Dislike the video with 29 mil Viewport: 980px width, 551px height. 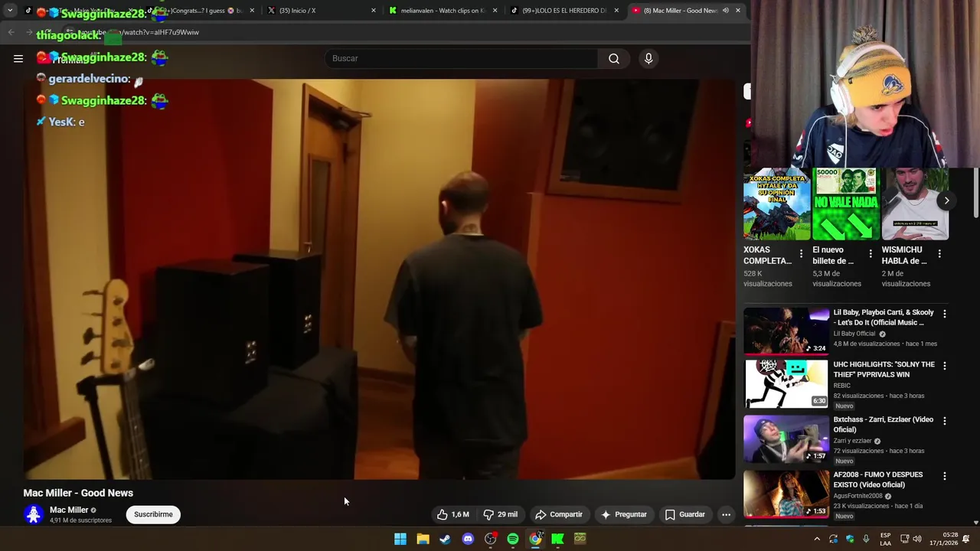tap(501, 514)
